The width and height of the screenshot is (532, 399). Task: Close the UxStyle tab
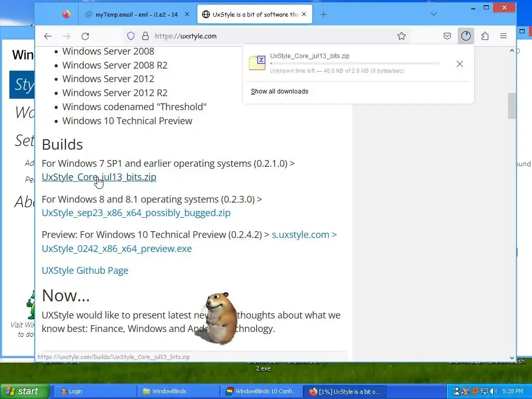(x=304, y=14)
